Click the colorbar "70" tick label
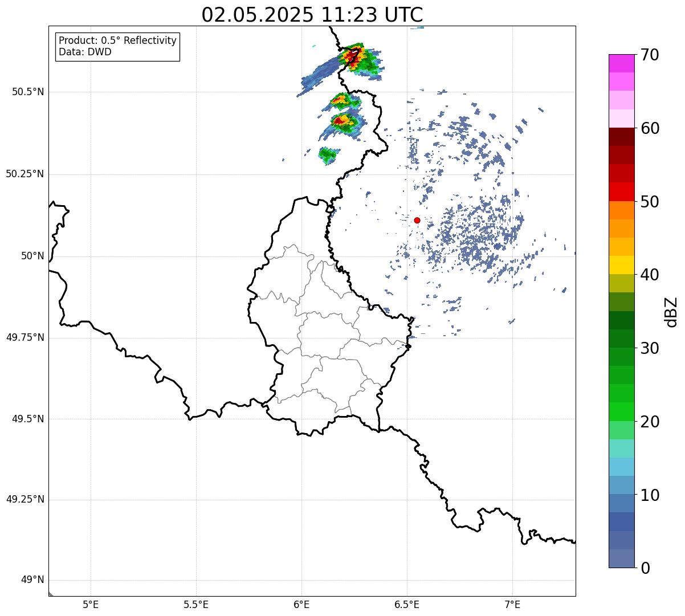The image size is (685, 616). click(x=650, y=55)
